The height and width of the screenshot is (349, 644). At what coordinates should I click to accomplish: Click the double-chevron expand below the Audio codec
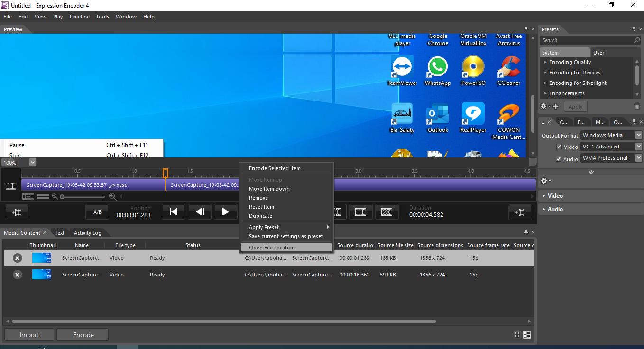(x=591, y=172)
